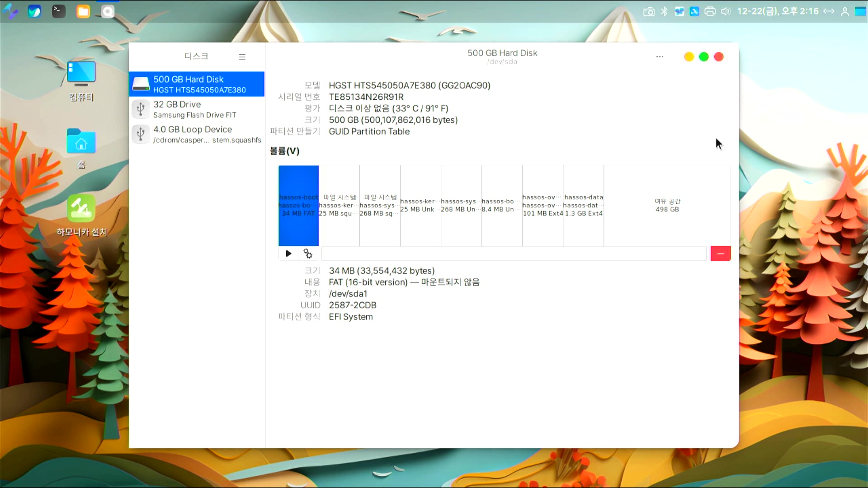Viewport: 868px width, 488px height.
Task: Select the 25 MB squashfs hassos-ker partition
Action: 339,206
